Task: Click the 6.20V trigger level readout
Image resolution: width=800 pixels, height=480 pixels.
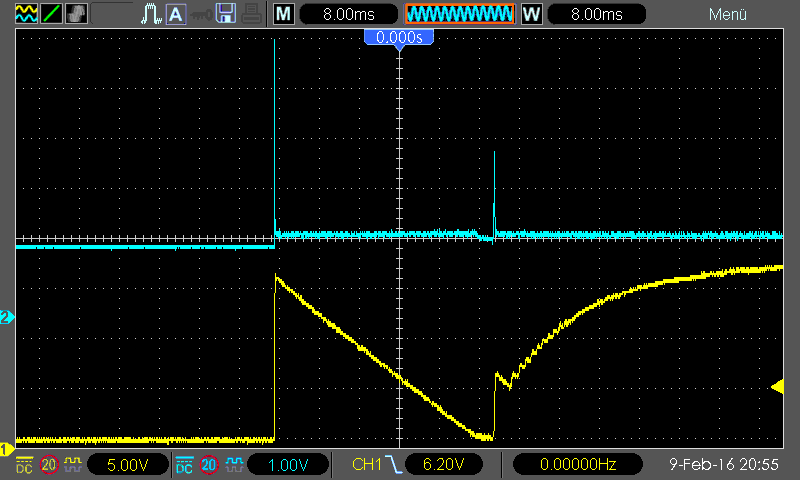Action: click(444, 465)
